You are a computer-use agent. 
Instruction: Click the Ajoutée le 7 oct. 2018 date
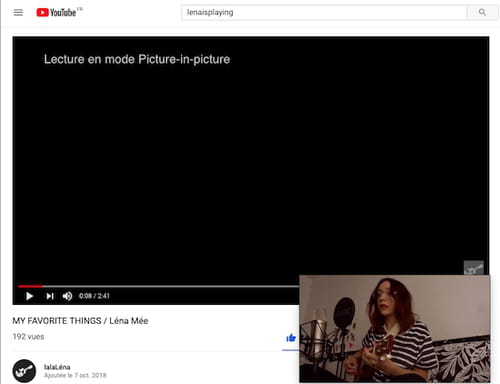75,375
